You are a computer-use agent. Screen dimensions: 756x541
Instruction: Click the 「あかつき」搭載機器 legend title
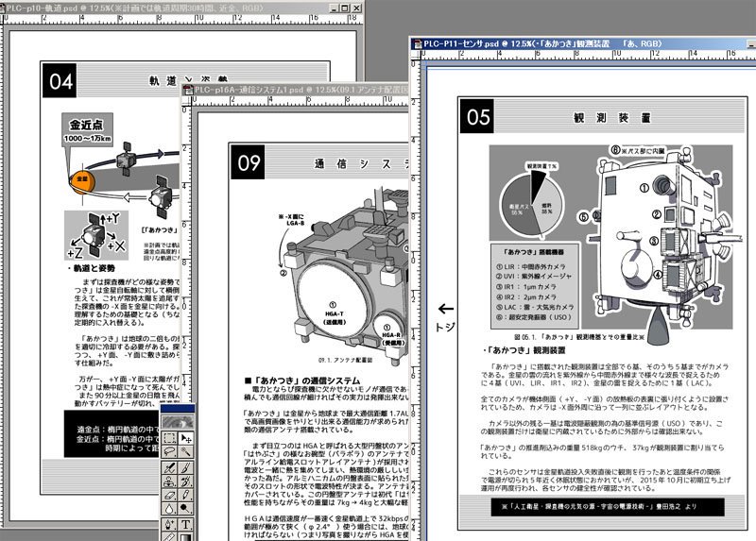(x=533, y=251)
